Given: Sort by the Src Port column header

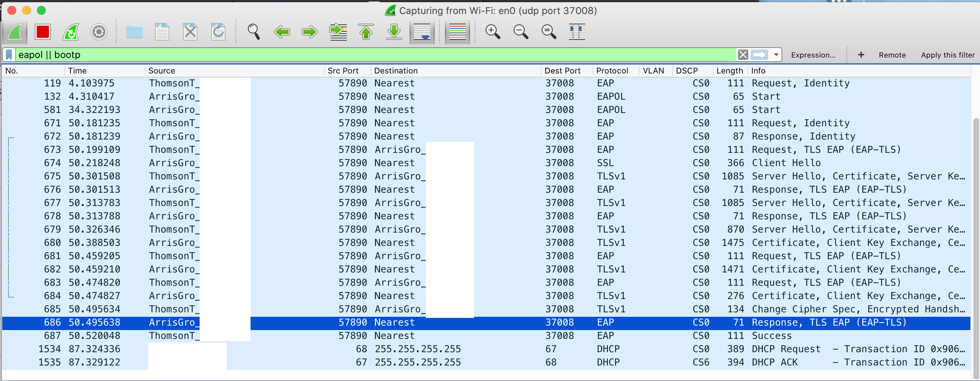Looking at the screenshot, I should (x=347, y=71).
